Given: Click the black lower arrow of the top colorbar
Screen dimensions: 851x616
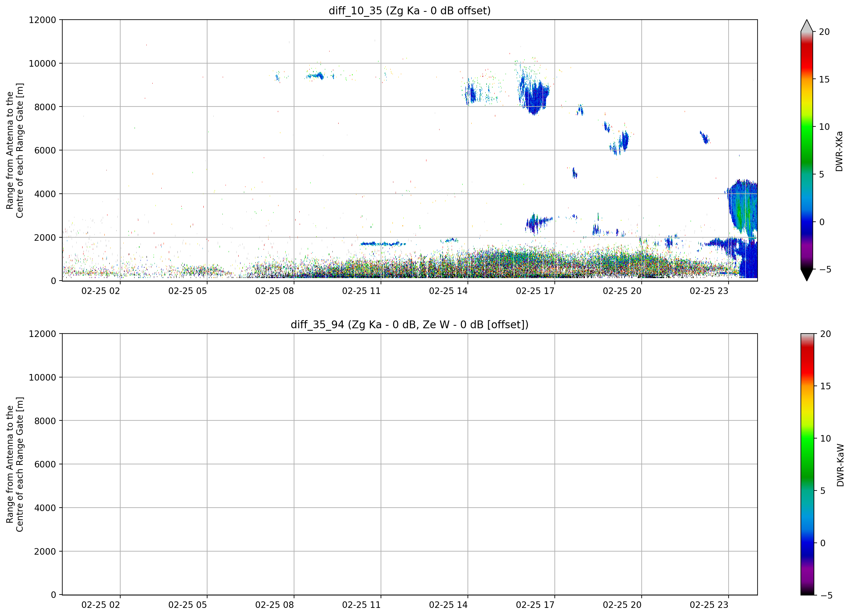Looking at the screenshot, I should [806, 275].
